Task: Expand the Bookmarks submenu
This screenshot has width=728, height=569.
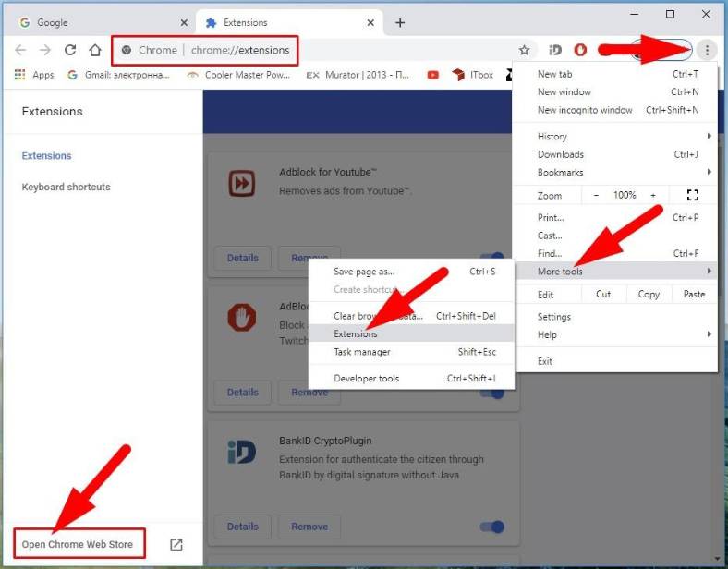Action: 615,172
